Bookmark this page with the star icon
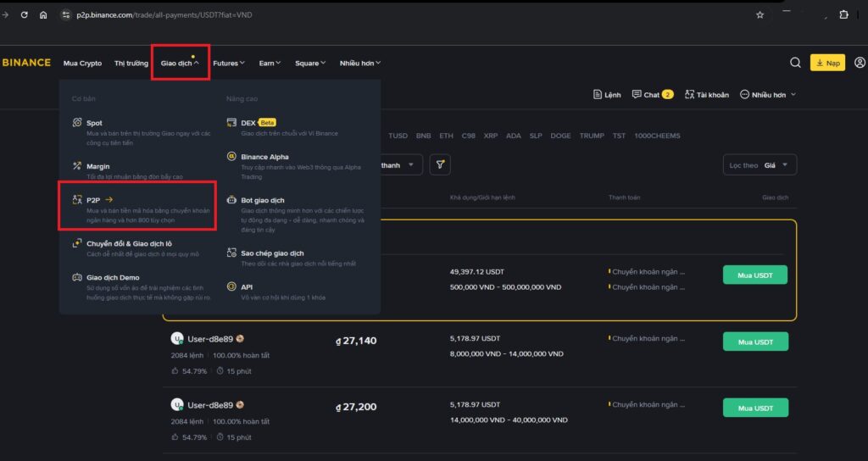Image resolution: width=868 pixels, height=461 pixels. (x=760, y=15)
